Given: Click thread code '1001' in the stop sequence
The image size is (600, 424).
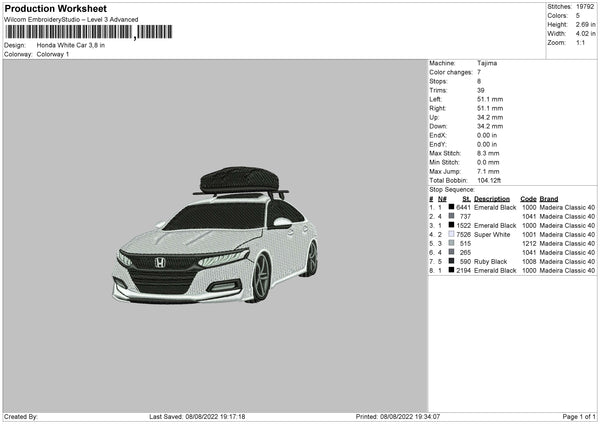Looking at the screenshot, I should click(x=529, y=235).
